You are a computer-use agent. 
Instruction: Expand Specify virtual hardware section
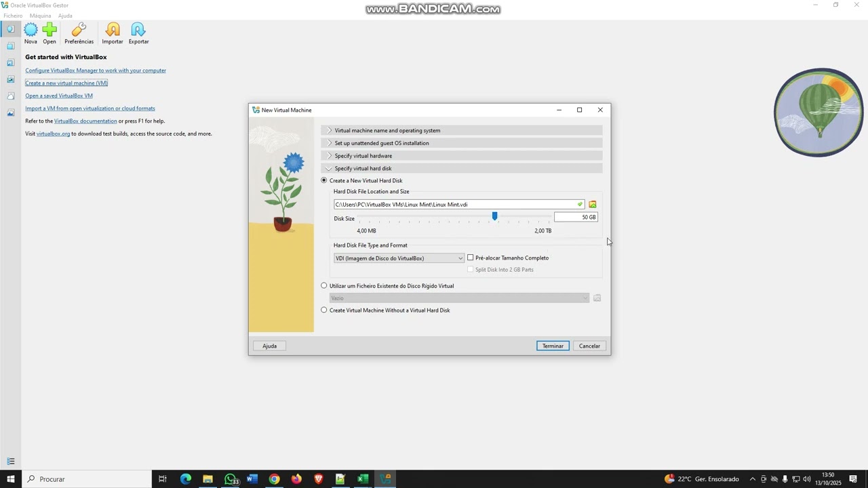[x=462, y=156]
